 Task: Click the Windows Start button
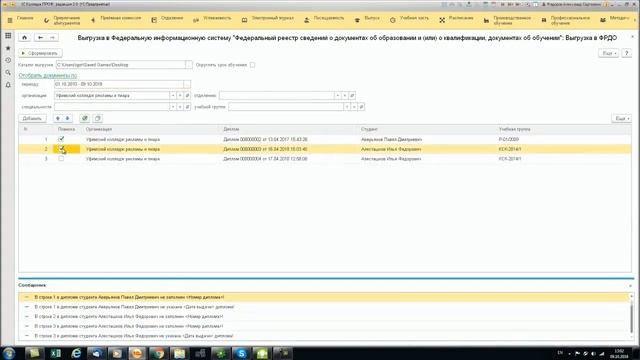coord(9,353)
